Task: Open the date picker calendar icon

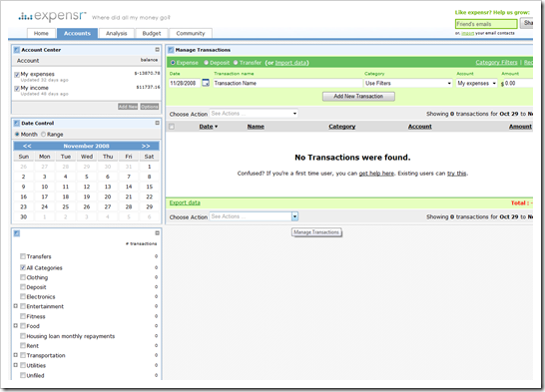Action: pyautogui.click(x=206, y=83)
